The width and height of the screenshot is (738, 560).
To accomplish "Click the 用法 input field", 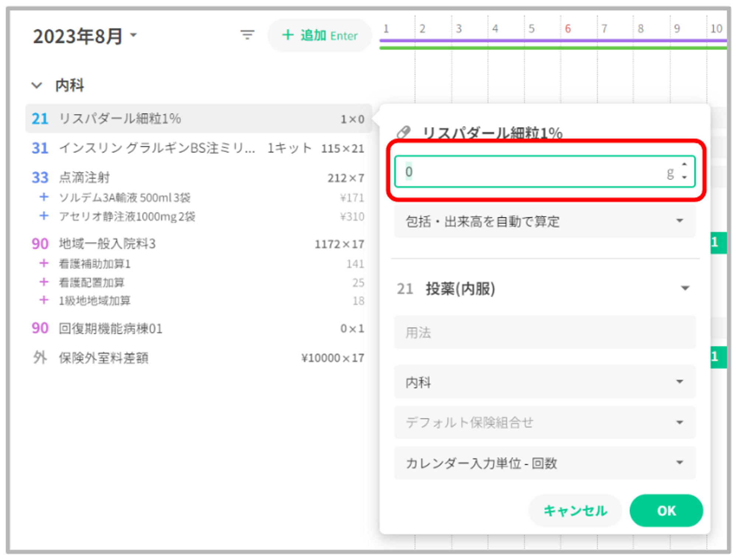I will point(544,332).
